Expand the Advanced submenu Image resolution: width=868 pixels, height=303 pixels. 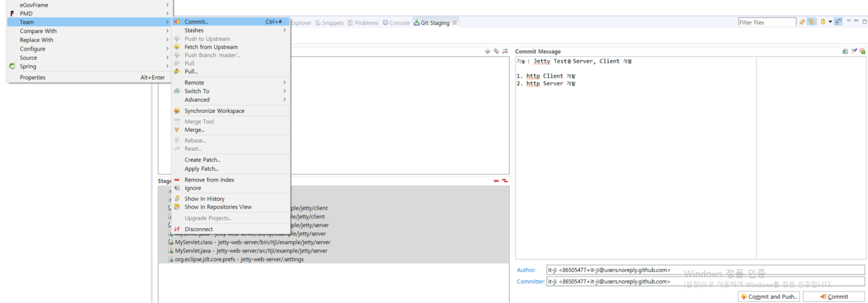[231, 100]
